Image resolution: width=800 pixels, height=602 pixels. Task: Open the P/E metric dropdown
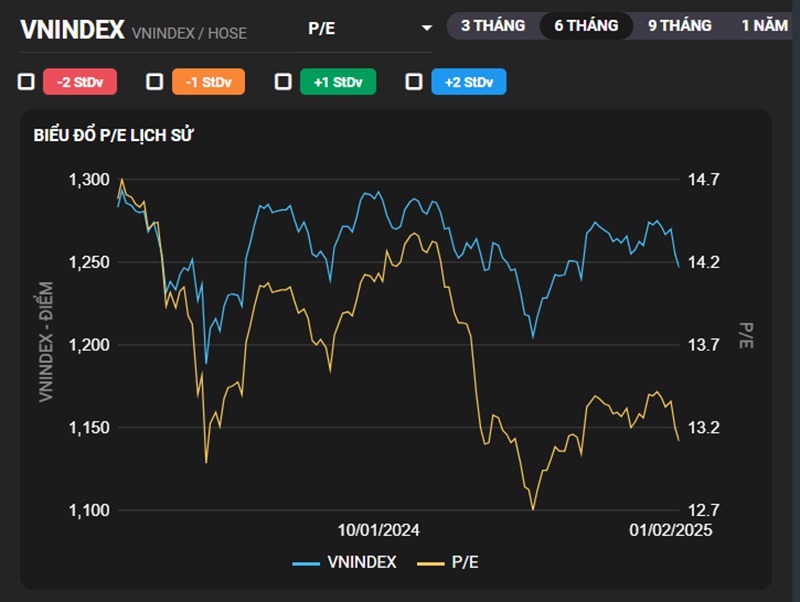tap(364, 29)
